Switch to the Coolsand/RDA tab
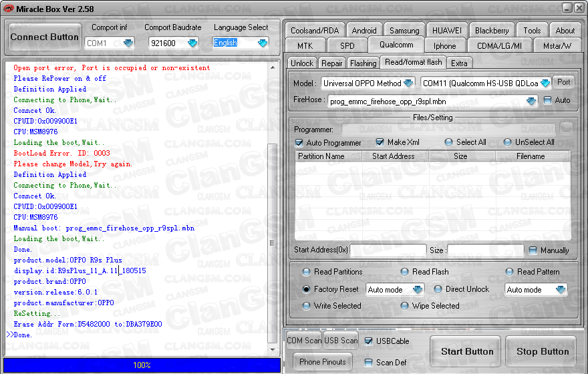Image resolution: width=588 pixels, height=374 pixels. point(315,30)
